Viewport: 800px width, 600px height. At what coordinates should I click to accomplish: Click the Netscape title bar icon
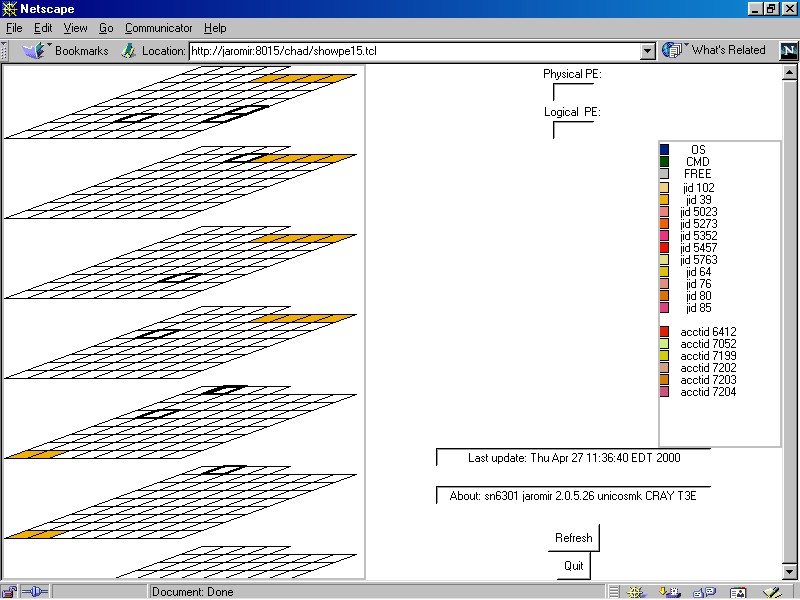[10, 9]
